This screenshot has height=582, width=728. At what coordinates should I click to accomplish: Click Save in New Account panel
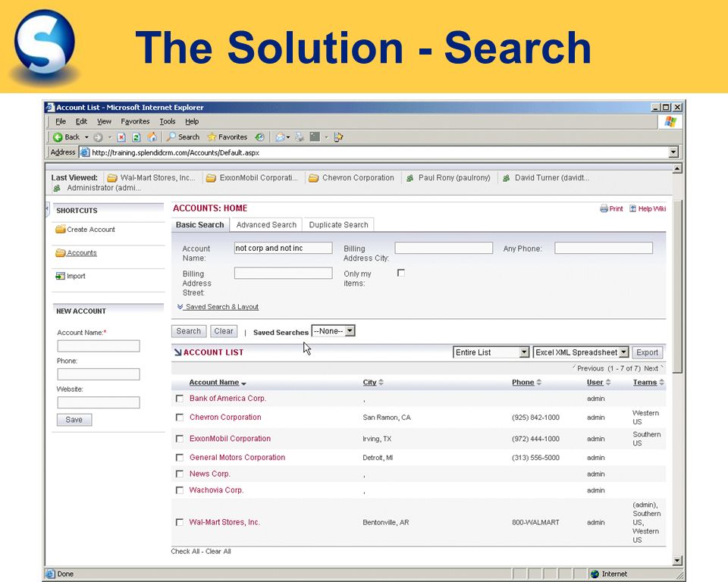tap(74, 420)
